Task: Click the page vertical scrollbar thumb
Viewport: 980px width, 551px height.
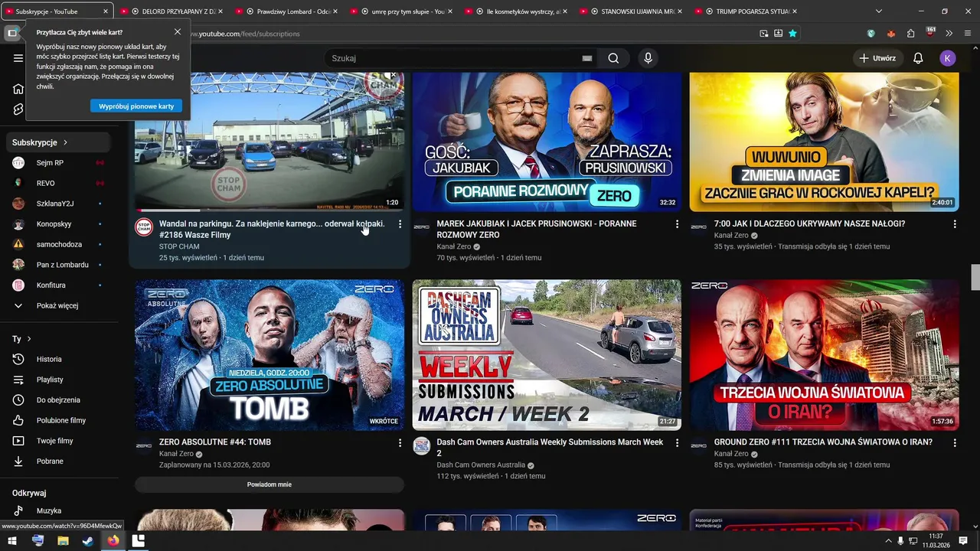Action: 975,277
